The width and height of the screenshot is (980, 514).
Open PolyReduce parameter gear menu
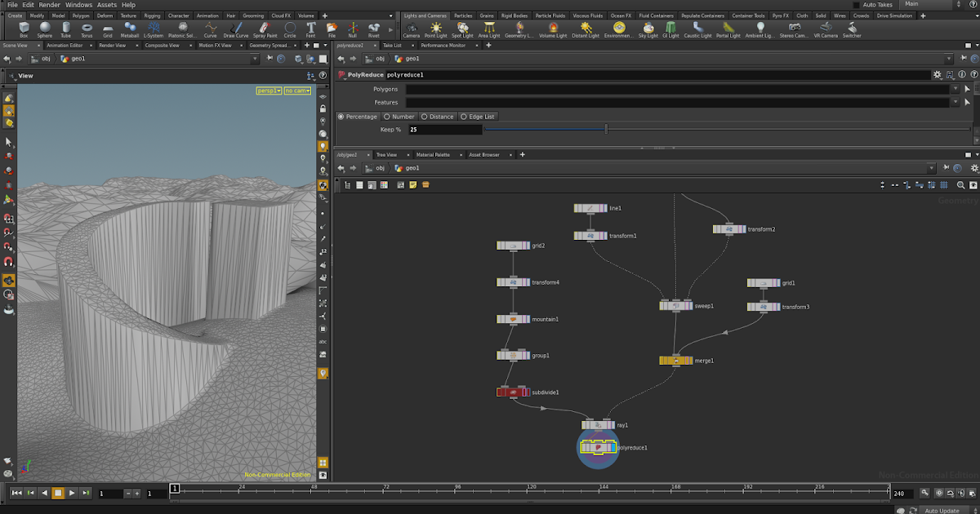pyautogui.click(x=937, y=74)
